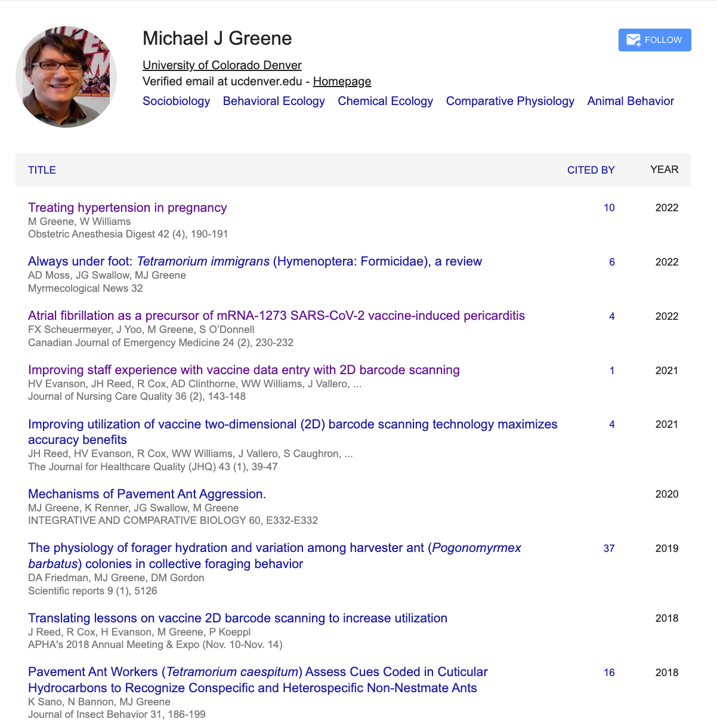View the 10 citations for the hypertension article
This screenshot has width=717, height=728.
pyautogui.click(x=609, y=208)
